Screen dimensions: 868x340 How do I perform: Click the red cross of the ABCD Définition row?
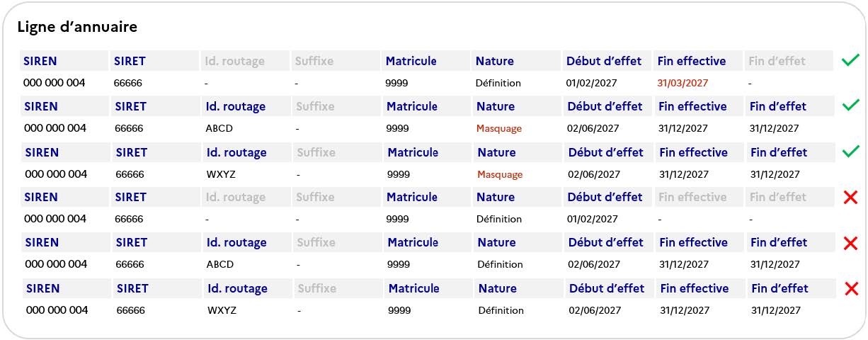[851, 243]
